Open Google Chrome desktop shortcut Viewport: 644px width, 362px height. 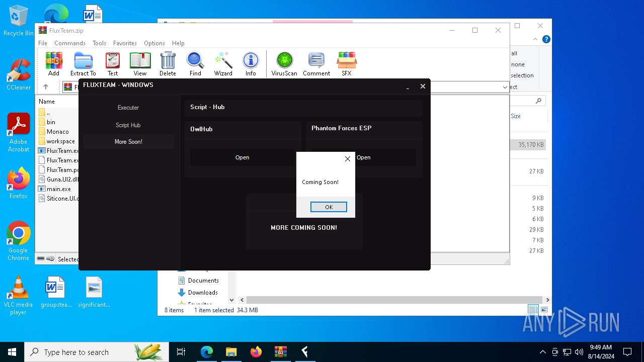(x=18, y=241)
